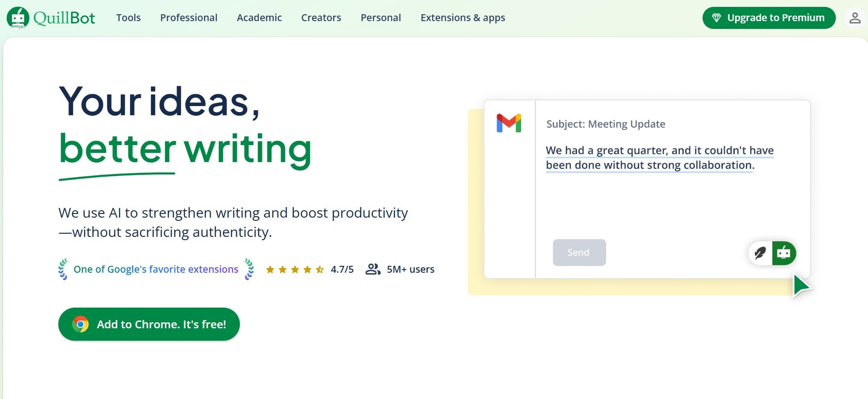Click the star rating icons
The image size is (868, 399).
[295, 270]
